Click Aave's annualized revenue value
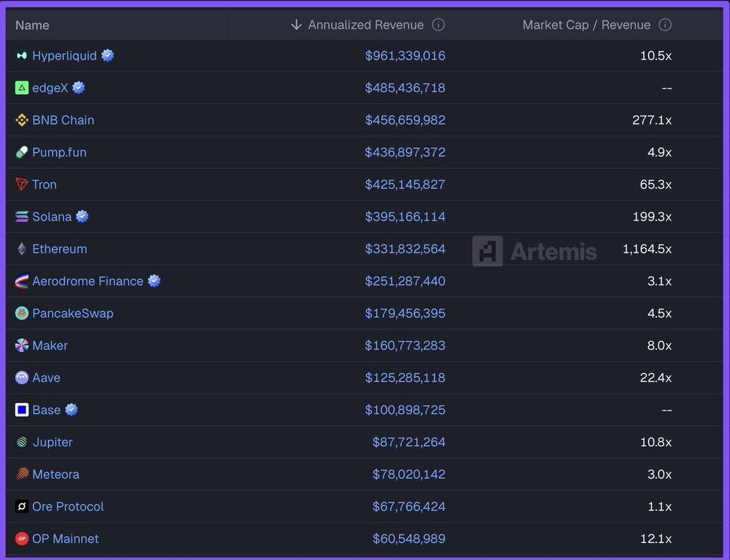The image size is (730, 560). 405,378
